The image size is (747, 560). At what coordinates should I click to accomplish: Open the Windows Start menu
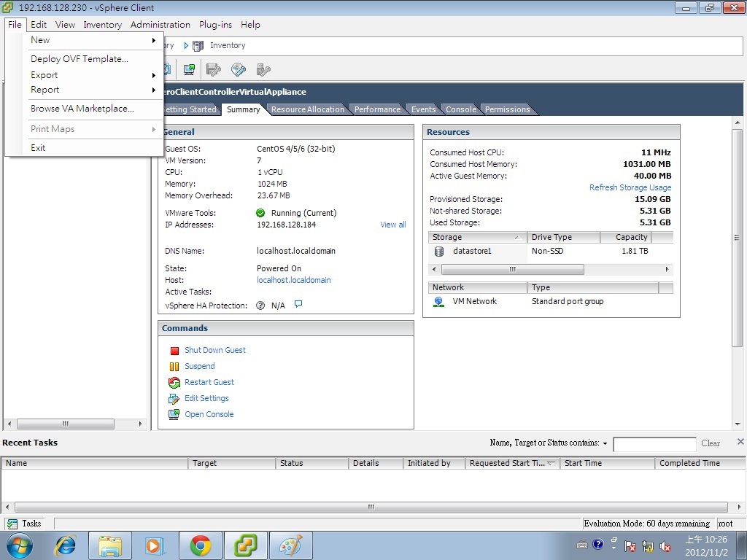coord(19,545)
